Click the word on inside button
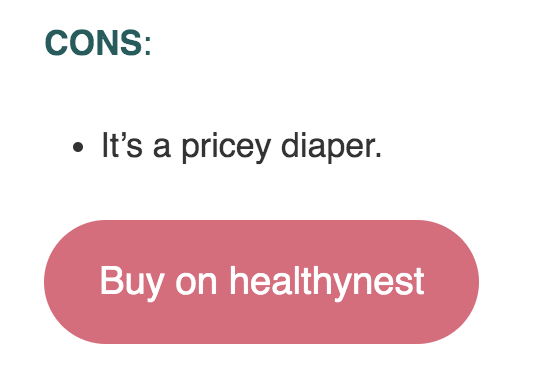Viewport: 550px width, 384px height. coord(196,284)
